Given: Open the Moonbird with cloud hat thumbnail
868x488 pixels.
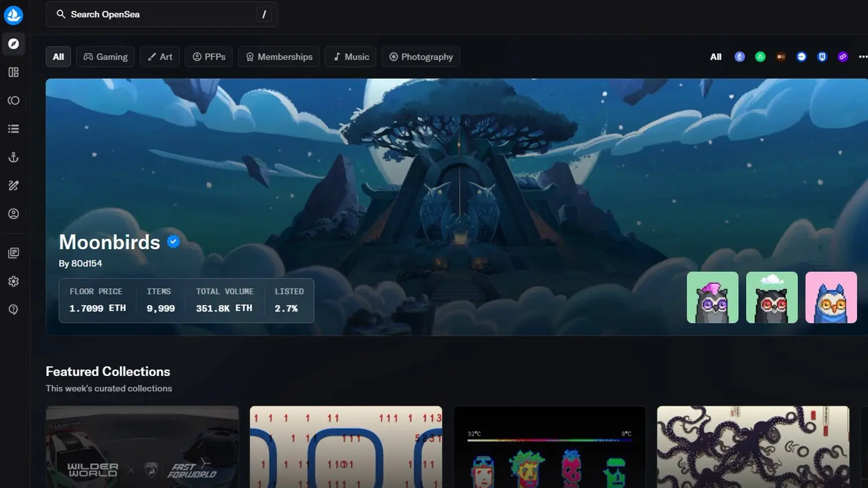Looking at the screenshot, I should point(772,297).
